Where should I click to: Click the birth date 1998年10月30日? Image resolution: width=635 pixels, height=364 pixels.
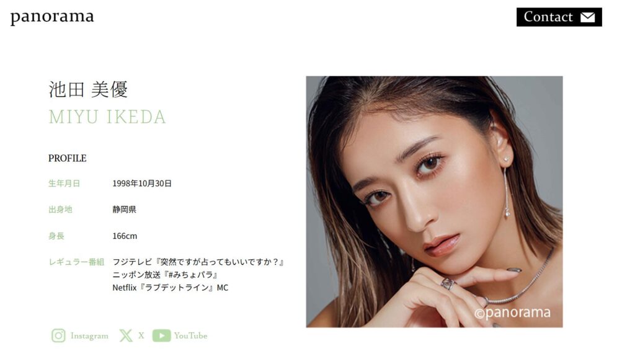(142, 184)
